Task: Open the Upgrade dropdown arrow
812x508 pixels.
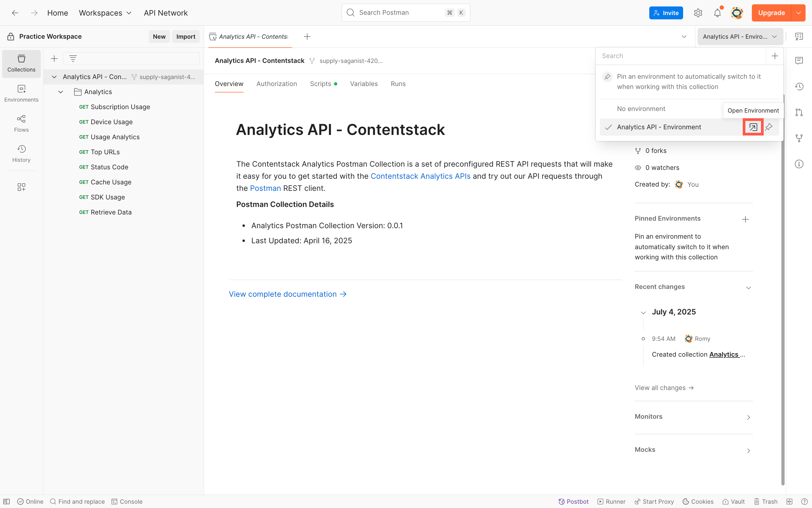Action: pyautogui.click(x=798, y=13)
